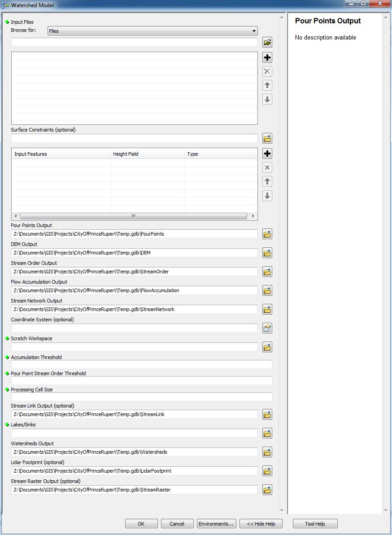Click the Lakes/Sinks input field
Screen dimensions: 392x535
click(x=134, y=433)
